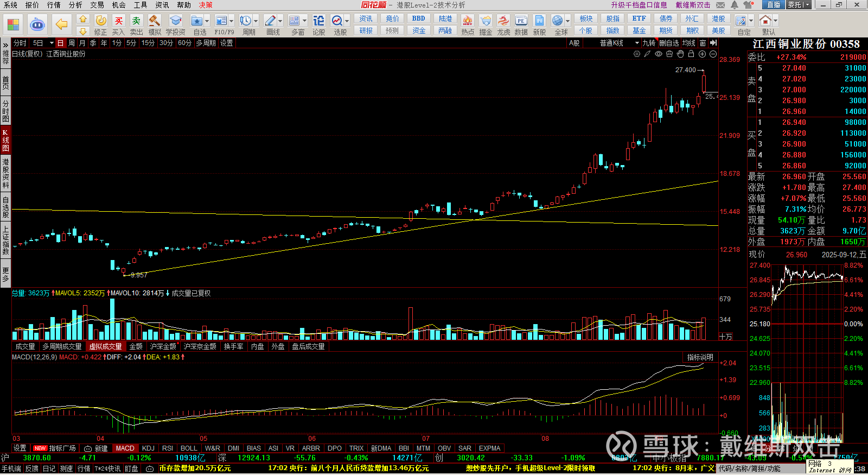Open the 数据 PE data icon

(x=521, y=21)
